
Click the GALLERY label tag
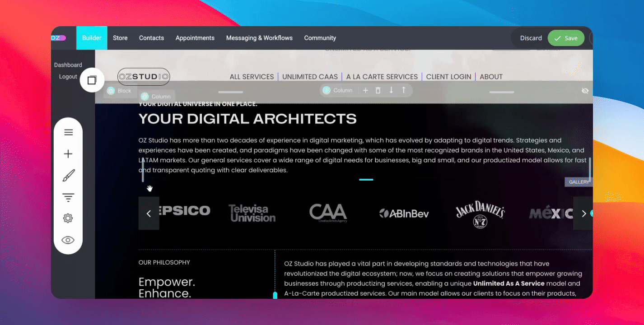coord(579,182)
